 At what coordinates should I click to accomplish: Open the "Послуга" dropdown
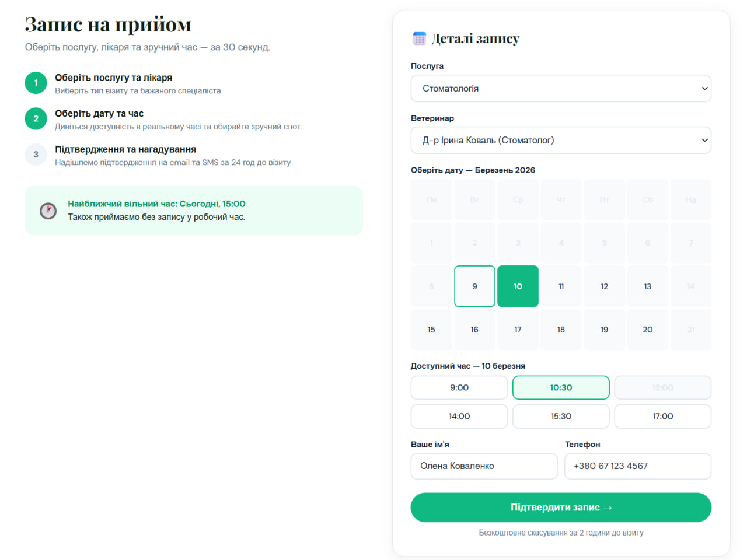coord(561,88)
